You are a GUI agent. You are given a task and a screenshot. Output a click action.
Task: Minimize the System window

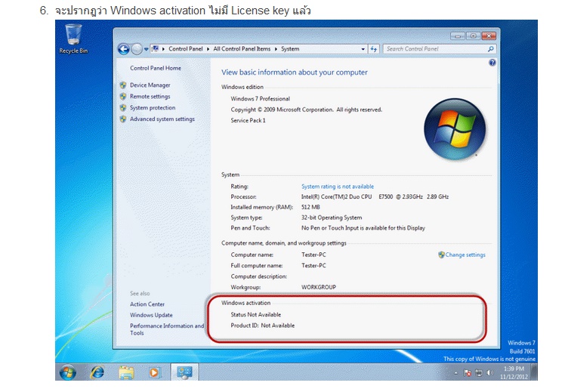(x=458, y=35)
